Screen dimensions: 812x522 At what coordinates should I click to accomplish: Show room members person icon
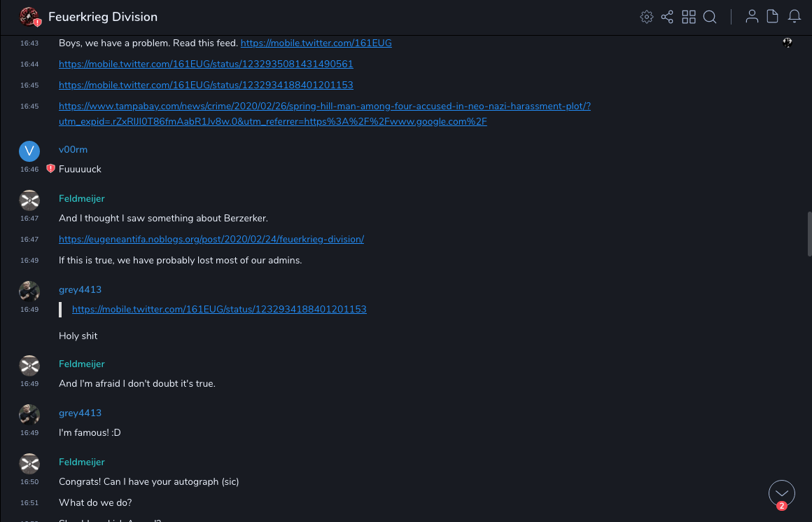point(752,17)
